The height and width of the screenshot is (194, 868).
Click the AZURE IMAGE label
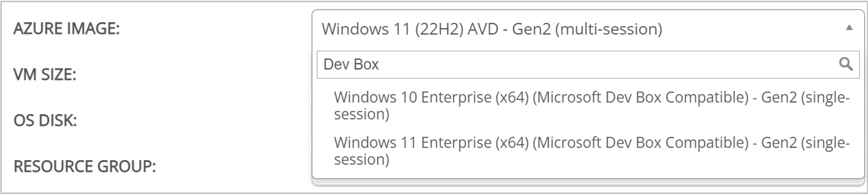pyautogui.click(x=67, y=29)
